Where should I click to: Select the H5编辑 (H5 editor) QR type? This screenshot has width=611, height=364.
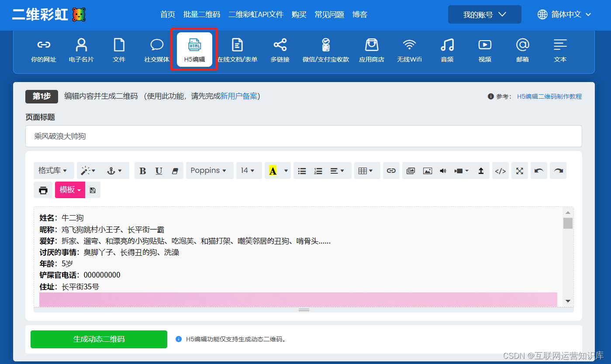195,50
